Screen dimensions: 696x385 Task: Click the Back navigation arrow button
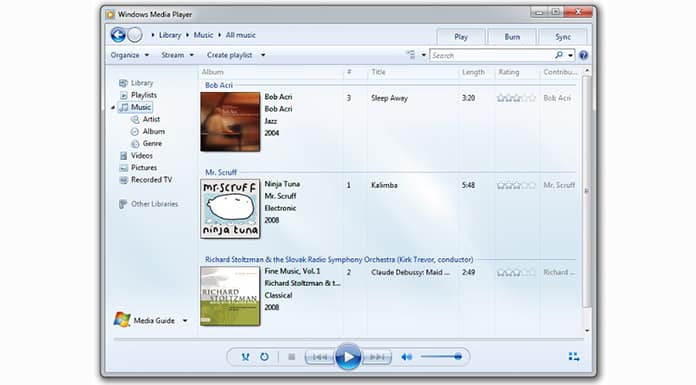tap(118, 35)
